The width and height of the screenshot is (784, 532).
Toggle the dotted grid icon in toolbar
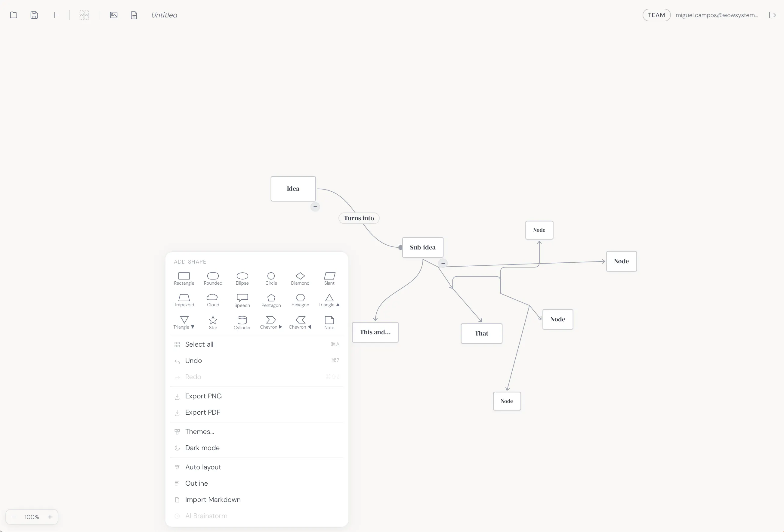(84, 15)
